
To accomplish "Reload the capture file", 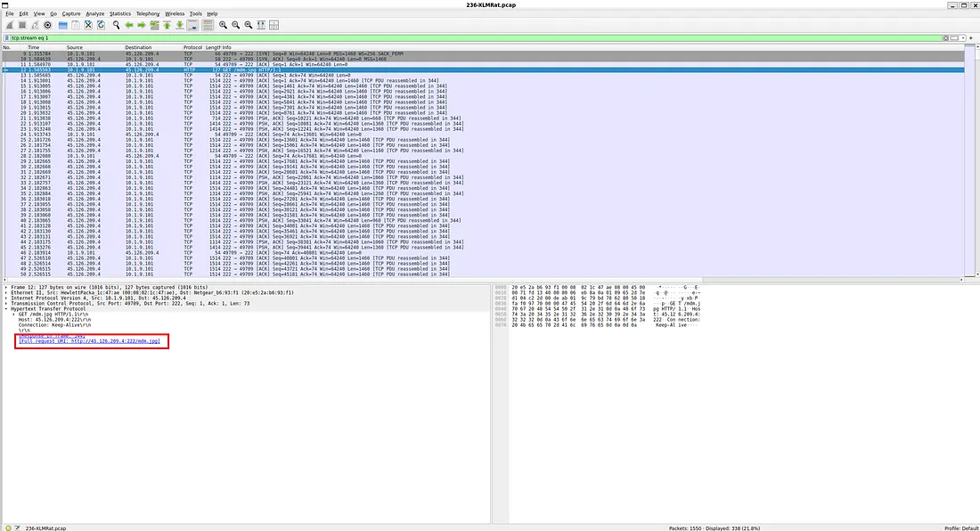I will click(101, 25).
